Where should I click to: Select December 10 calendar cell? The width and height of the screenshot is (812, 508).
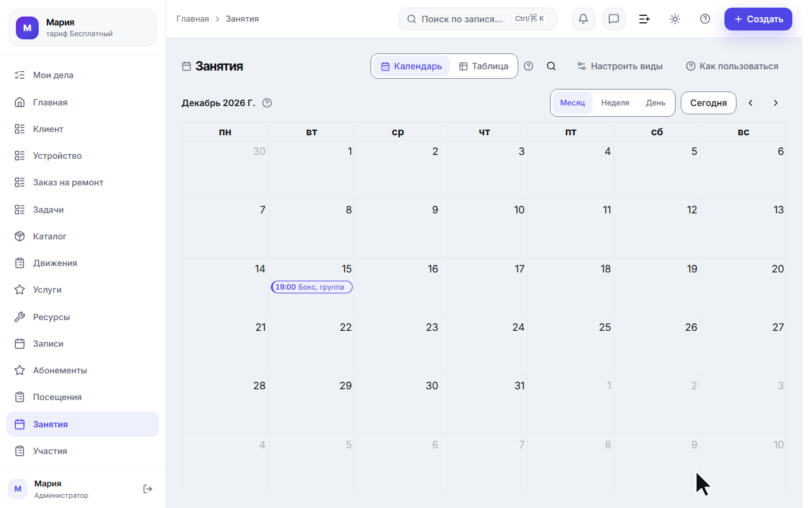[x=484, y=228]
